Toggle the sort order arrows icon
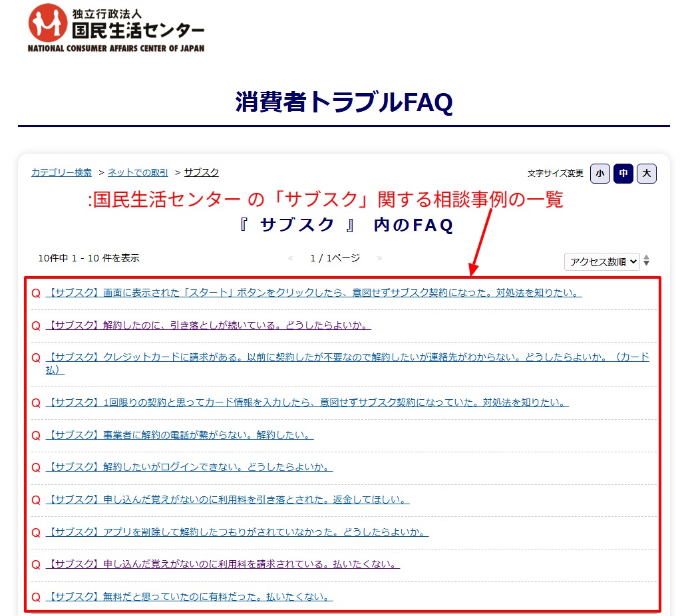This screenshot has width=686, height=616. 647,261
